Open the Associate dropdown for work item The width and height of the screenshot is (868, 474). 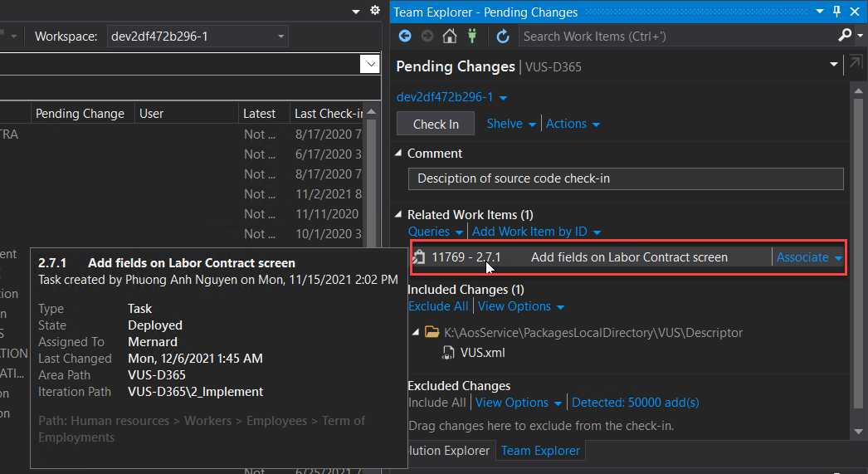pos(838,257)
